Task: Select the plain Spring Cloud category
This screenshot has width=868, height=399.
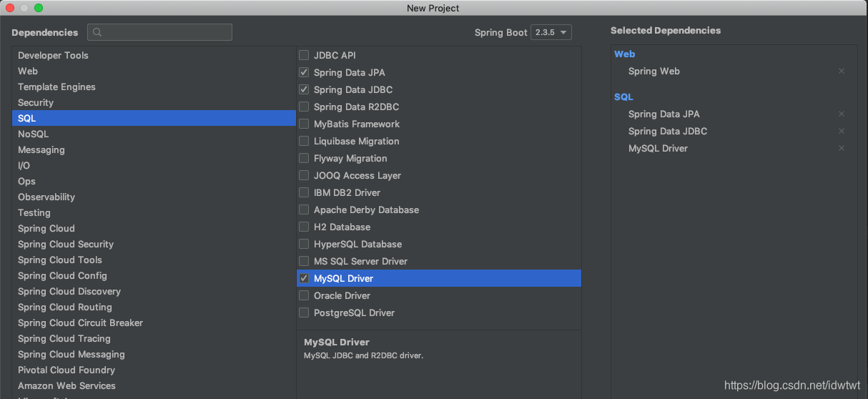Action: pyautogui.click(x=154, y=228)
